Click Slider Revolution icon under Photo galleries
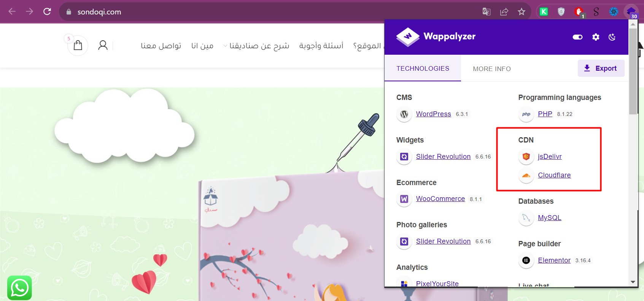The image size is (644, 301). [404, 241]
